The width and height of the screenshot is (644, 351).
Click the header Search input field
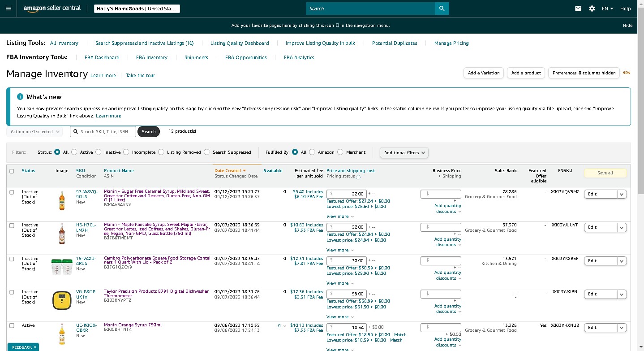click(370, 9)
